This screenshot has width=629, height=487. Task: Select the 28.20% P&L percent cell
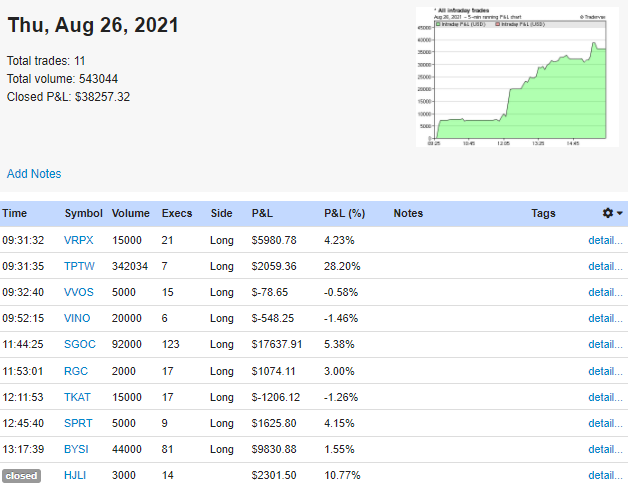click(342, 266)
